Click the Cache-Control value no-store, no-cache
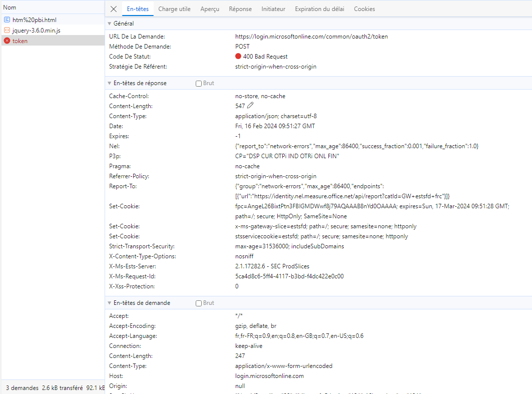 260,96
